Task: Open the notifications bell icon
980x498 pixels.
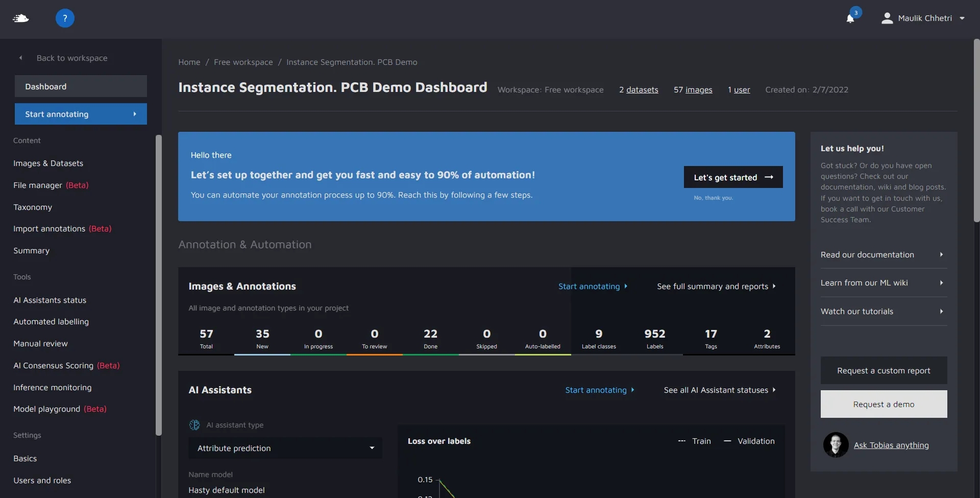Action: click(x=850, y=19)
